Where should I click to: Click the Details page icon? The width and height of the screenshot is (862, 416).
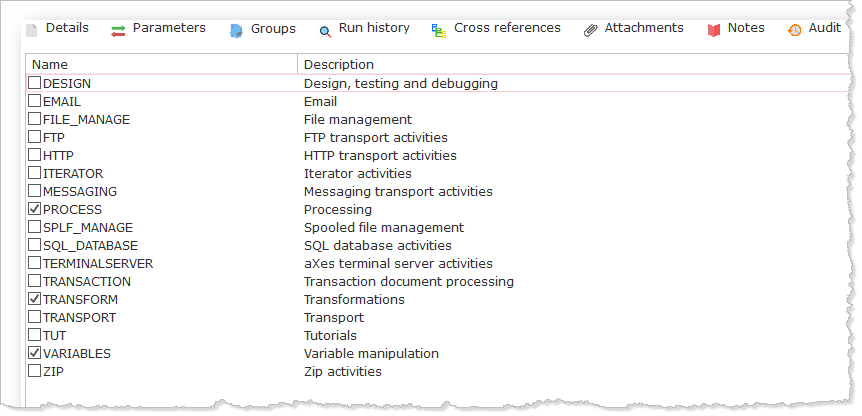(32, 30)
